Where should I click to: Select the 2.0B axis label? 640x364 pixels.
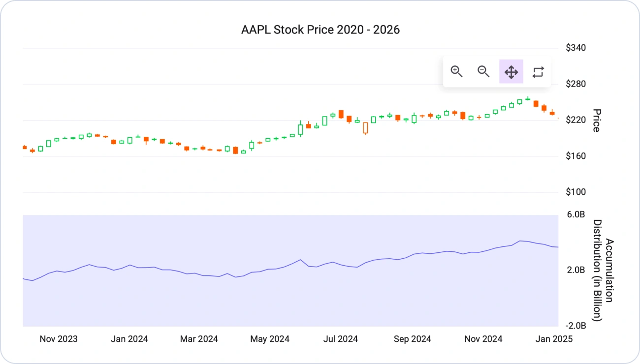[576, 270]
